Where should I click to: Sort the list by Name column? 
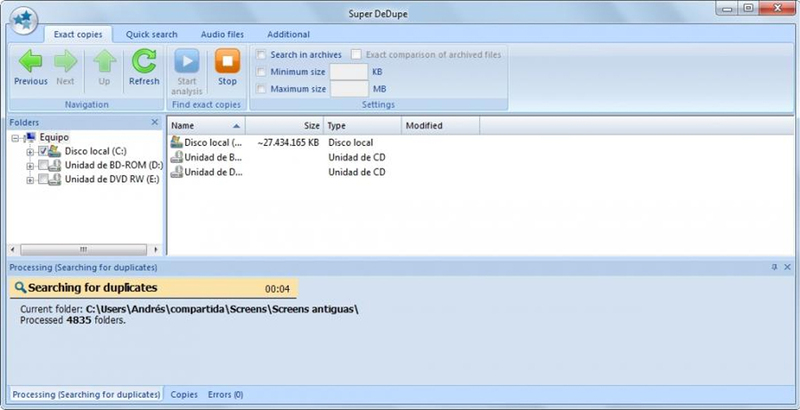[x=206, y=125]
